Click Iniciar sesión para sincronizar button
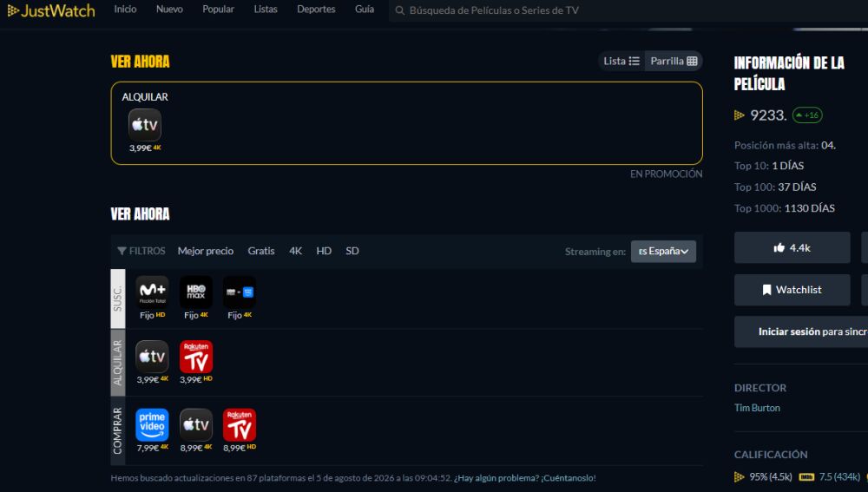 [x=801, y=332]
